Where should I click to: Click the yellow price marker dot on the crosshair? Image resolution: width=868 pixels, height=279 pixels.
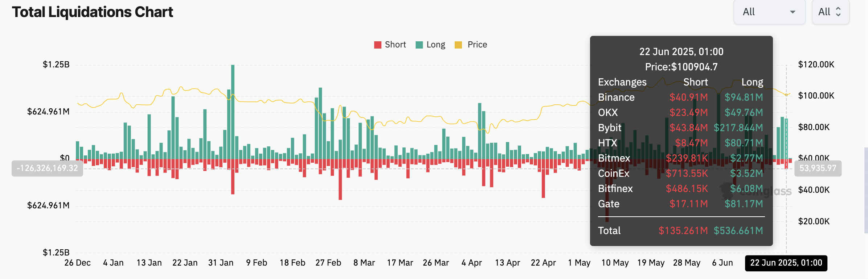tap(786, 95)
